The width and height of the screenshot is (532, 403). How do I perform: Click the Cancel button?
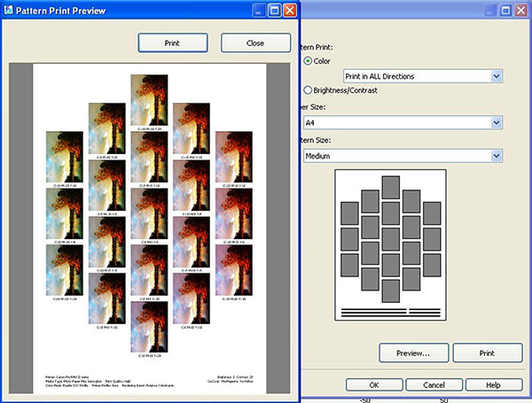tap(434, 385)
